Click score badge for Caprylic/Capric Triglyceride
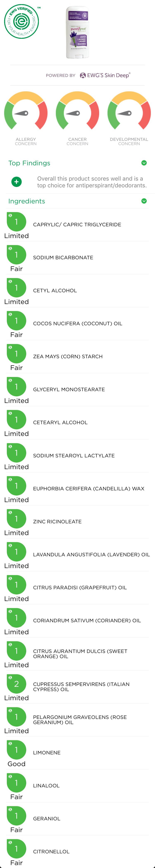Screen dimensions: 155x868 coord(17,222)
